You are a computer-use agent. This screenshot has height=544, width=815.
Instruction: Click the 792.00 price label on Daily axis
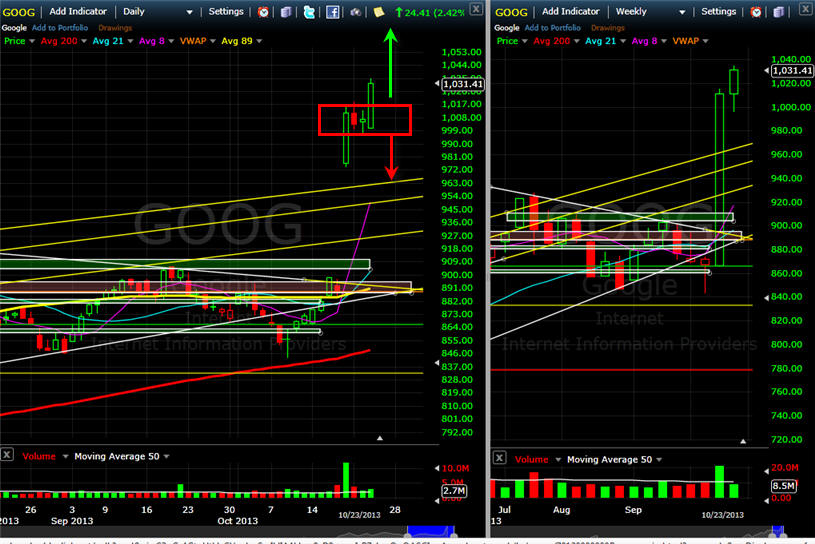point(457,432)
